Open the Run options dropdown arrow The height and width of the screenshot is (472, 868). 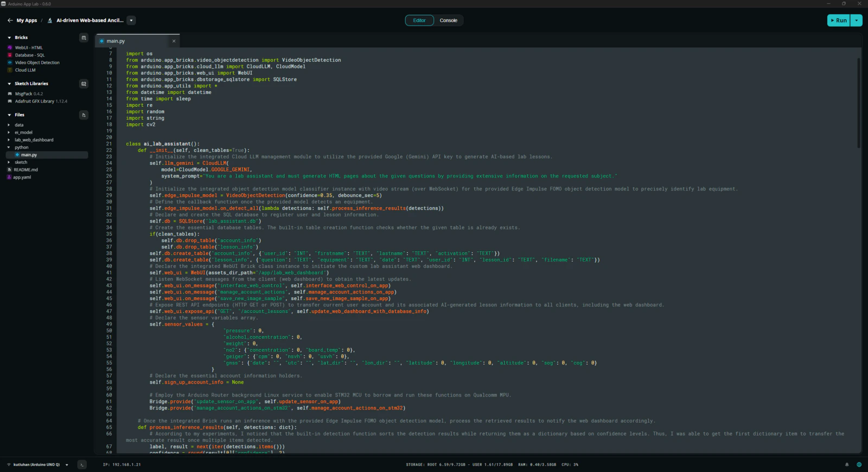coord(857,21)
